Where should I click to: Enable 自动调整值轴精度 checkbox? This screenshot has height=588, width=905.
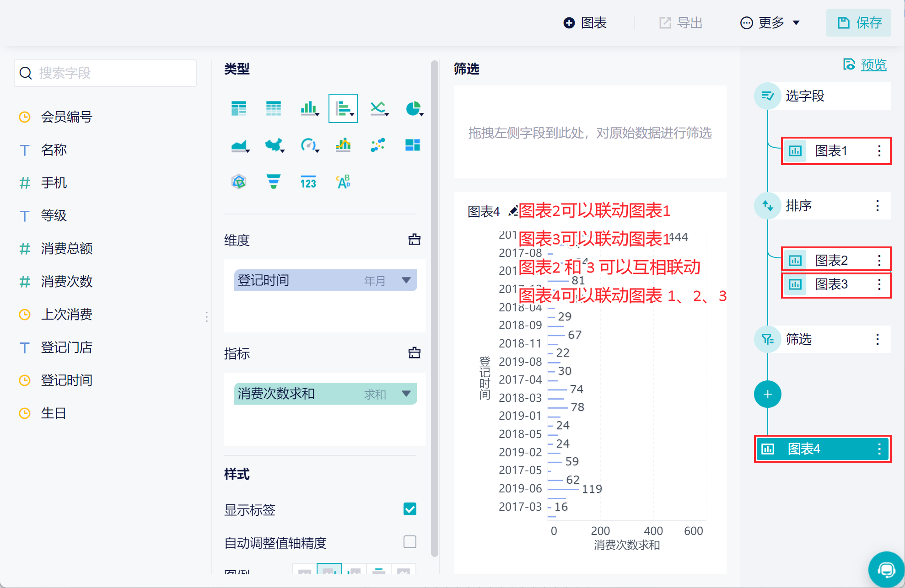[410, 542]
